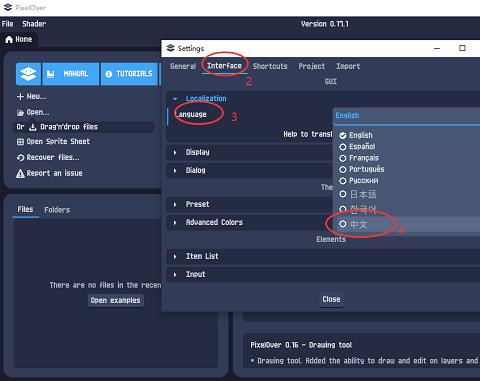Image resolution: width=480 pixels, height=381 pixels.
Task: Click Close button in Settings
Action: (x=331, y=299)
